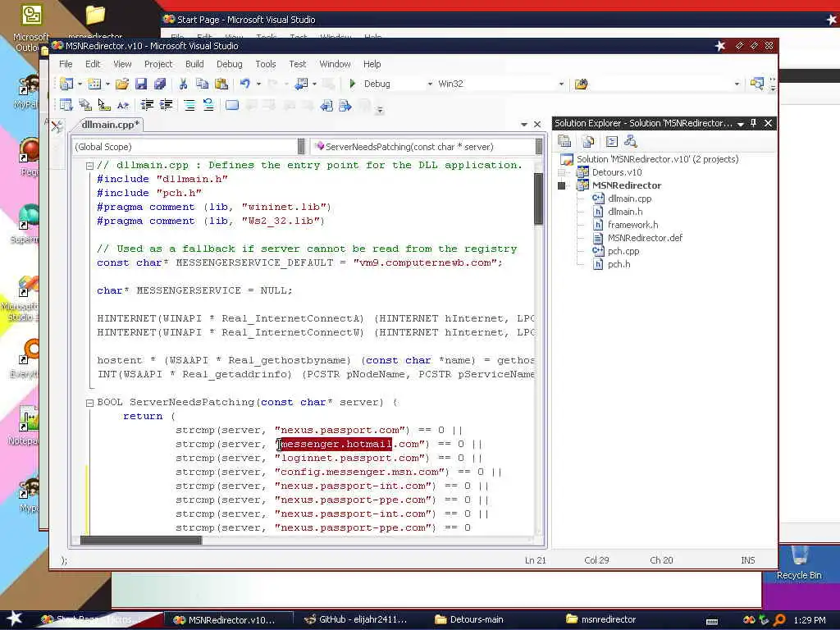Switch to GitHub taskbar button
The image size is (840, 630).
356,619
